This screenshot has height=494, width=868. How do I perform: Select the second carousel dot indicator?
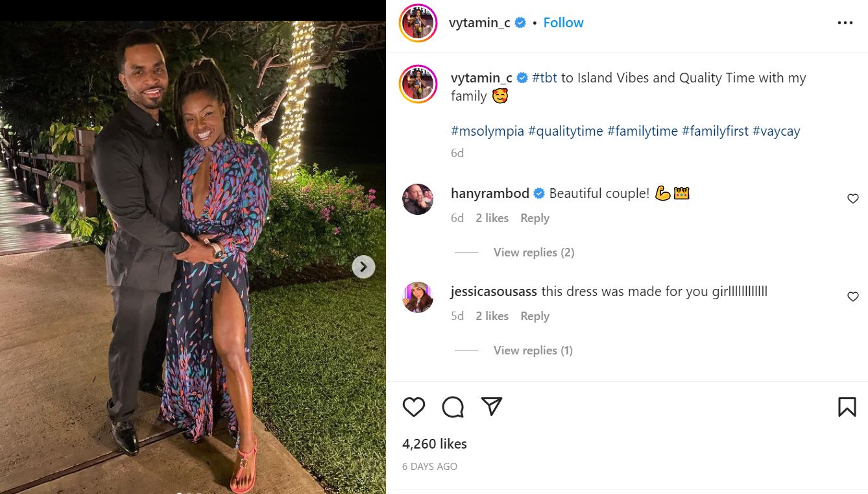coord(189,493)
